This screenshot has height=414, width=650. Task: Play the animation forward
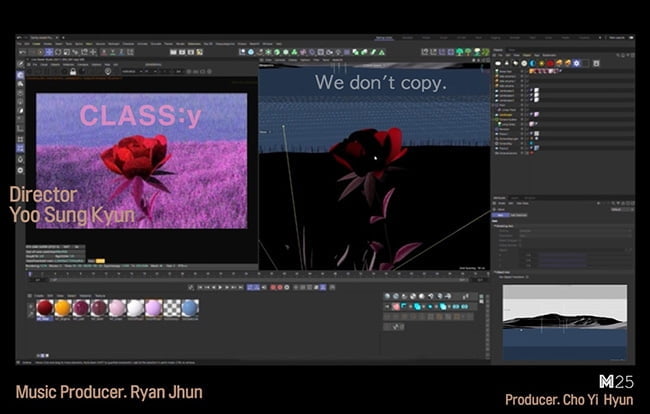(x=220, y=287)
